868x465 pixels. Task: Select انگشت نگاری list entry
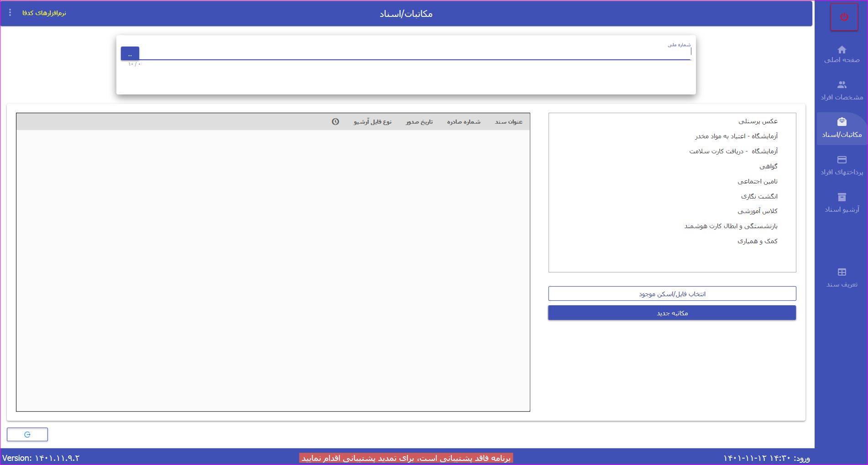click(759, 197)
